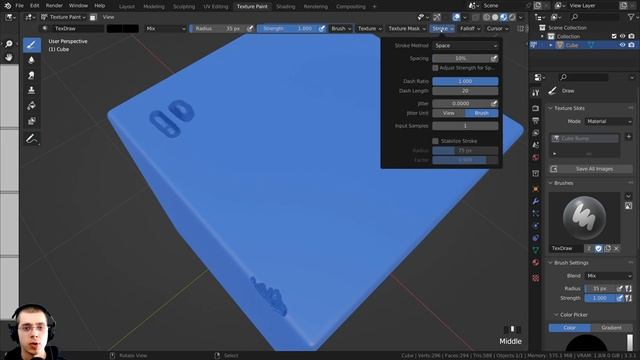Open Physics properties tab
The width and height of the screenshot is (640, 360).
coord(536,226)
